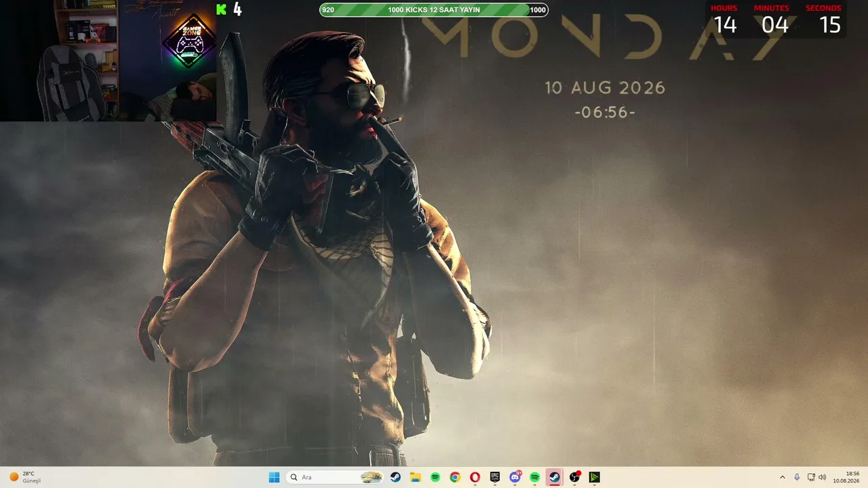Click the search highlight image in the search box
This screenshot has height=488, width=868.
[372, 477]
